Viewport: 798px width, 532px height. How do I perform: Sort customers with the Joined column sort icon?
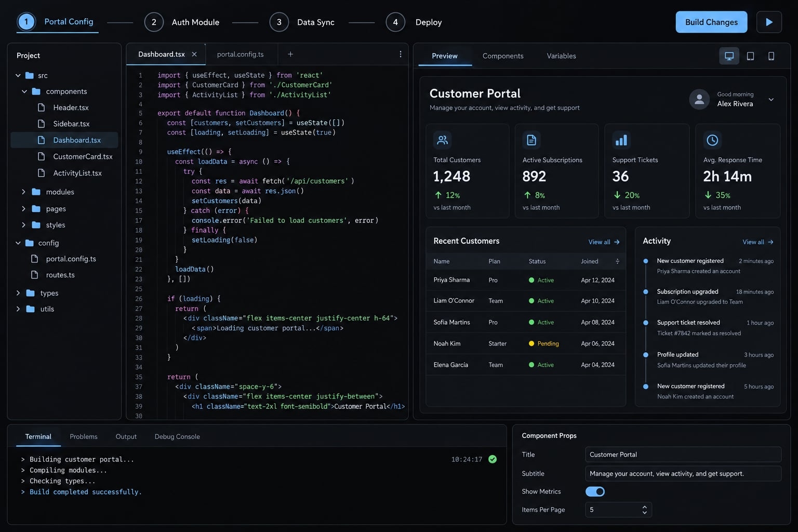tap(617, 261)
